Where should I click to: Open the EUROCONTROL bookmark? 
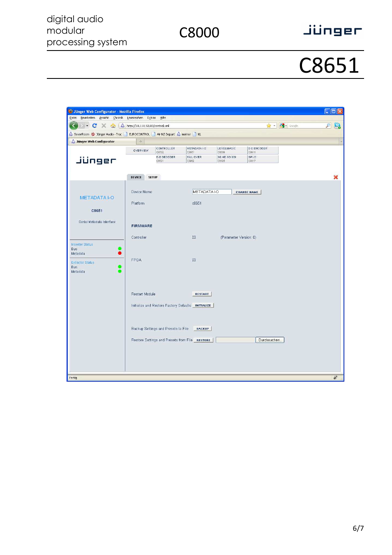coord(137,134)
